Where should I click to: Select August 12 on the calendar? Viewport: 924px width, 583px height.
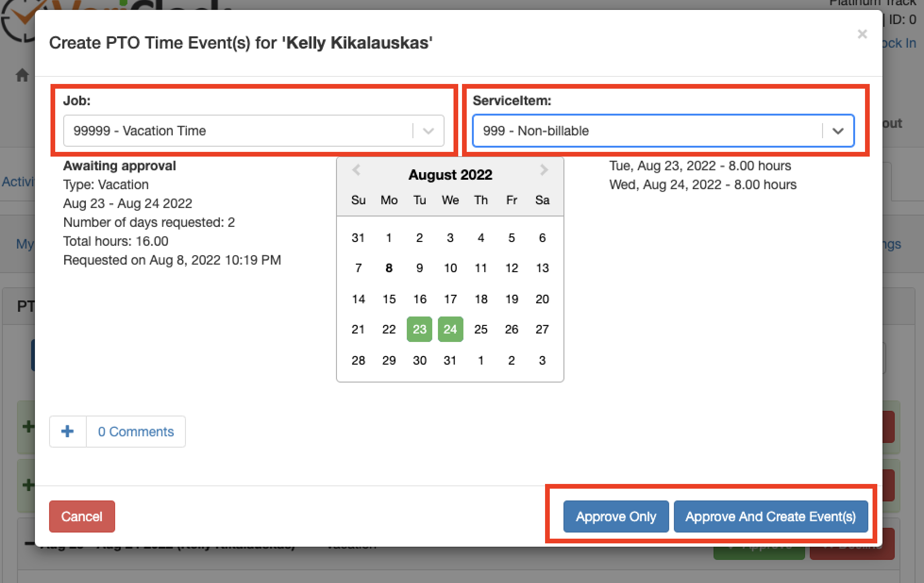point(512,268)
